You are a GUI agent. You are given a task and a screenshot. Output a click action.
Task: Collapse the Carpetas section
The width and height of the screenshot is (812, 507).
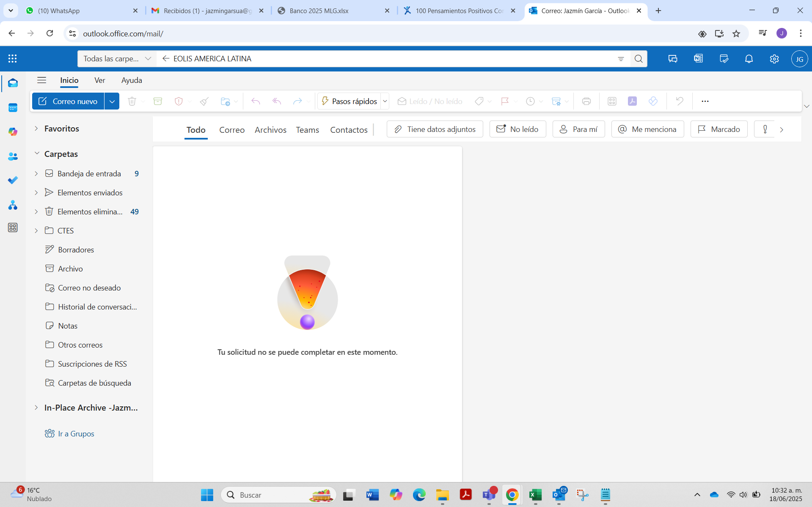(37, 153)
